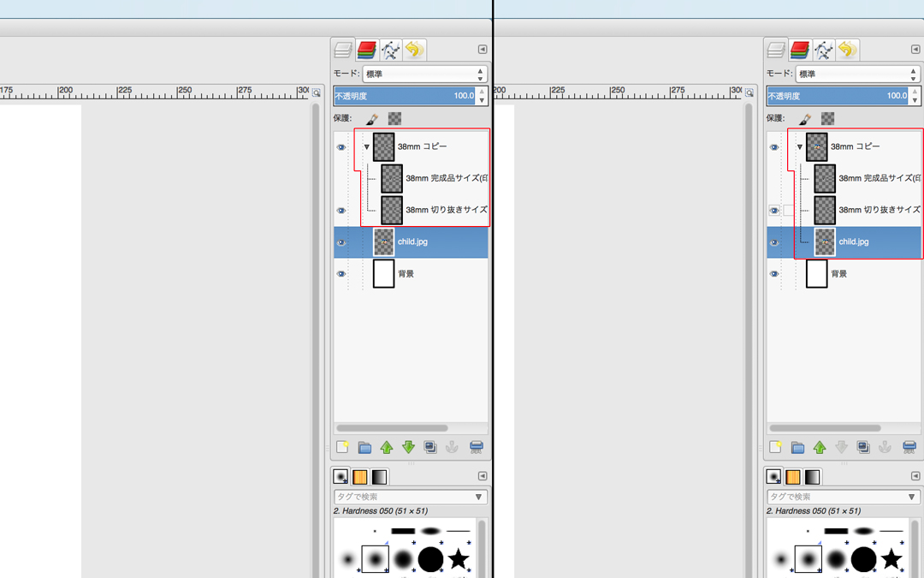Toggle visibility of 38mm コピー group, left panel

[x=341, y=147]
